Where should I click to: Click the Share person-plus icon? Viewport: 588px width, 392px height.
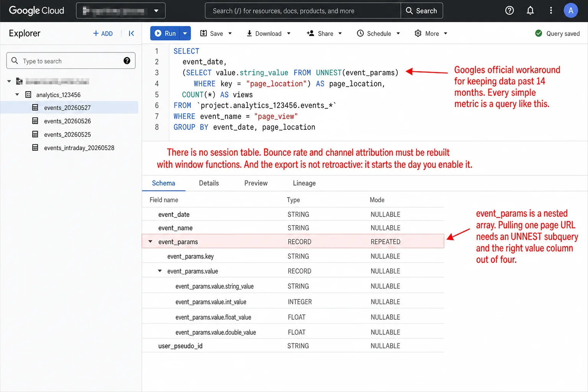pos(310,33)
